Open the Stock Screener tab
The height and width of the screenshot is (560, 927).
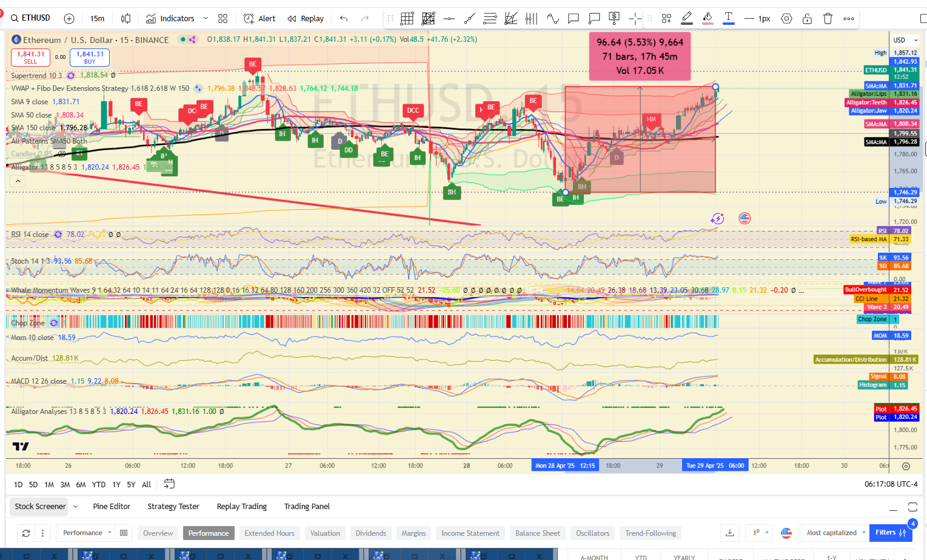40,507
